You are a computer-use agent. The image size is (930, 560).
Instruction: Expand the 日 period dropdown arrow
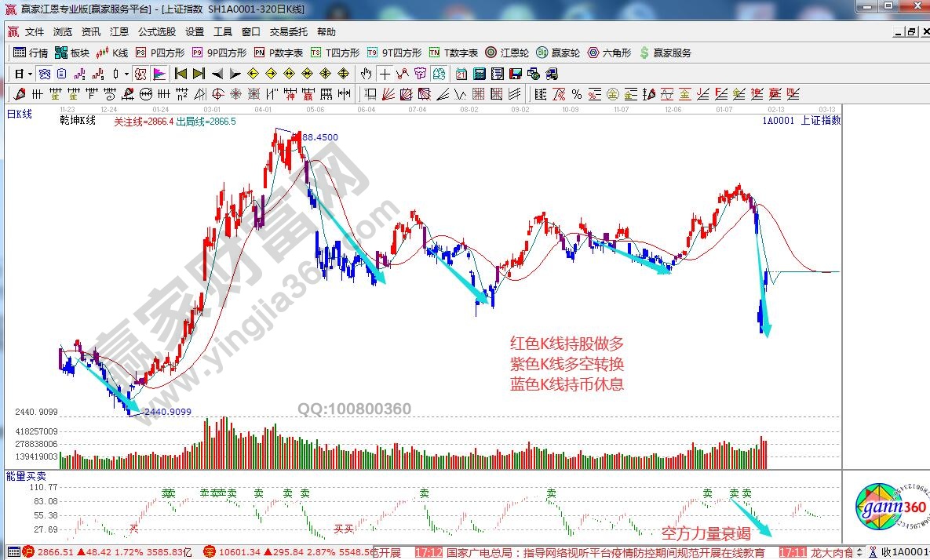coord(30,74)
